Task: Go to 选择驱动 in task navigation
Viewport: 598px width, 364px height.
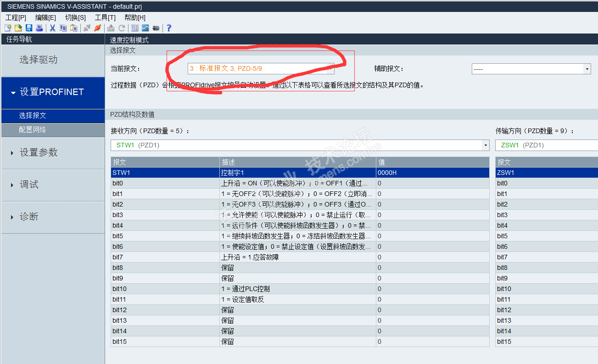Action: click(53, 60)
